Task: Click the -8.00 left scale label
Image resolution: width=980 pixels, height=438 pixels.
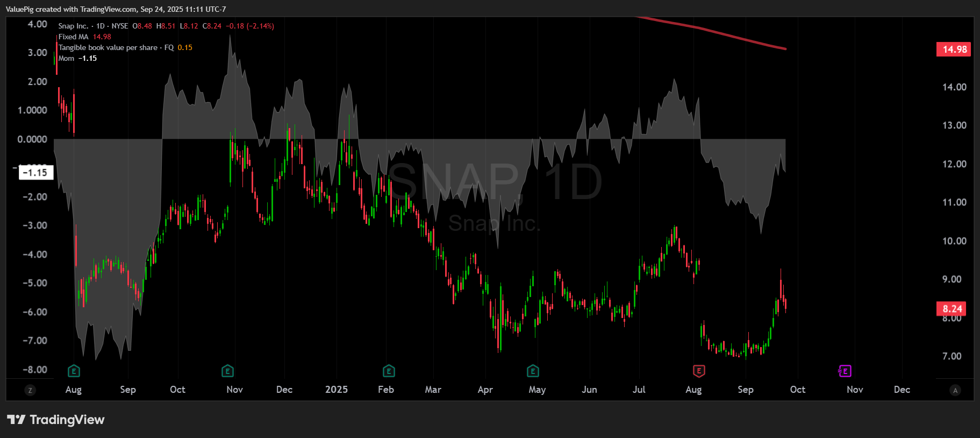Action: (x=35, y=370)
